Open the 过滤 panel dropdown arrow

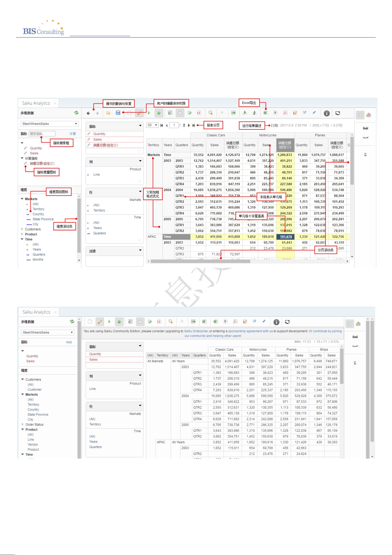point(140,250)
